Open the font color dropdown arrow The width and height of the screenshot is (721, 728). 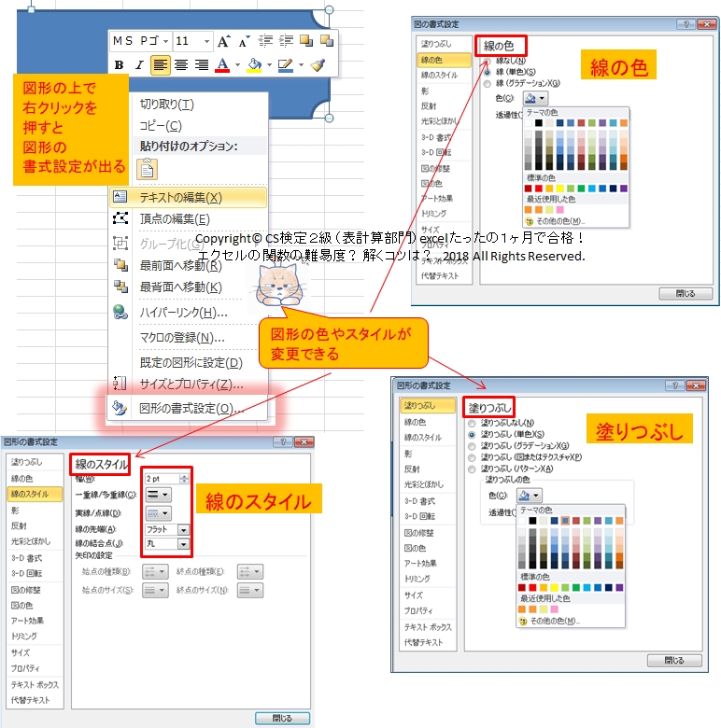coord(237,65)
